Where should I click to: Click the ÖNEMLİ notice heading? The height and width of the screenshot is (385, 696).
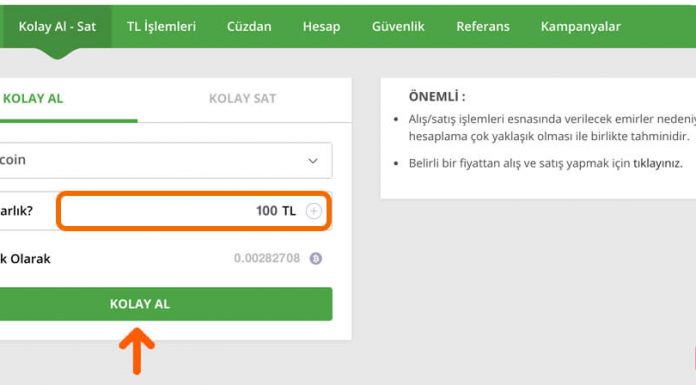(x=437, y=96)
